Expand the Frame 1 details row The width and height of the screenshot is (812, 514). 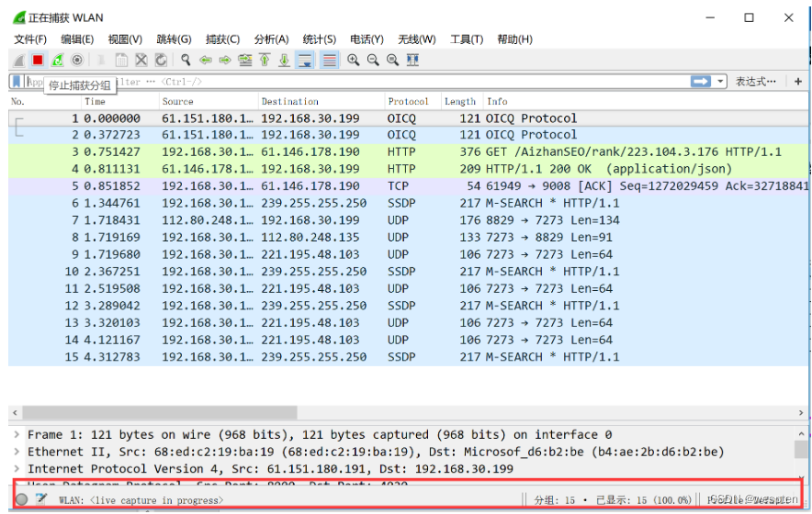pyautogui.click(x=17, y=435)
